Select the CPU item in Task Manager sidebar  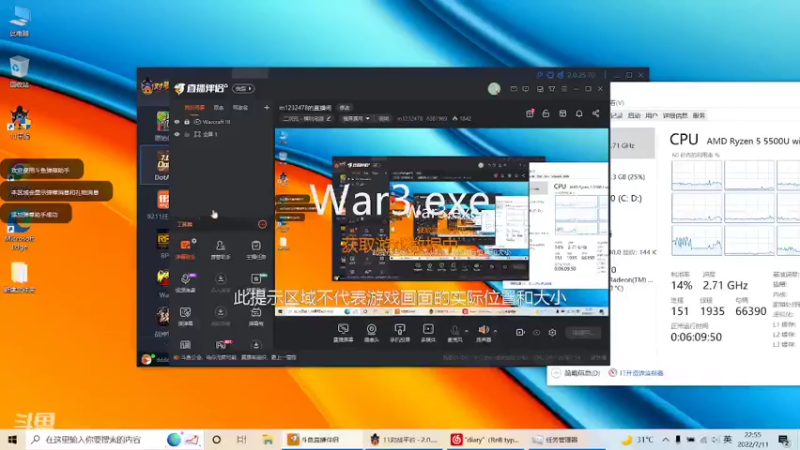coord(632,143)
